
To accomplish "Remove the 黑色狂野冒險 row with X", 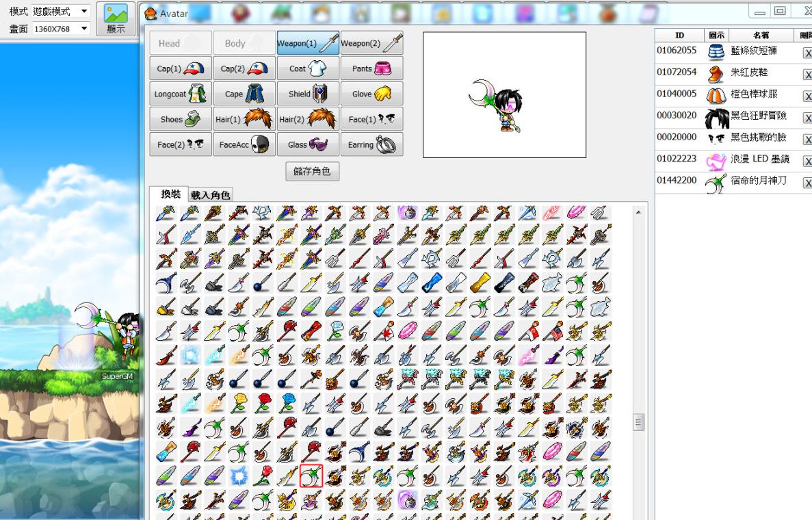I will coord(807,118).
